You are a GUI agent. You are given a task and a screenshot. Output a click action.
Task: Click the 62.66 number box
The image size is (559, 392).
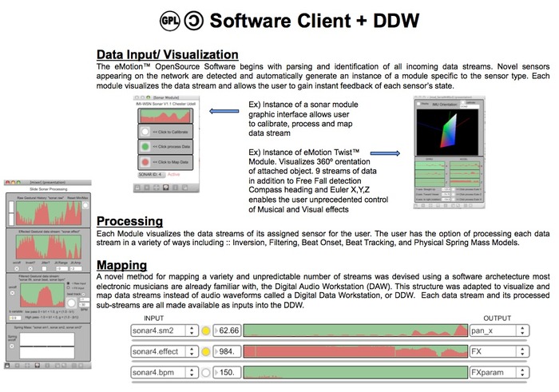pyautogui.click(x=227, y=331)
